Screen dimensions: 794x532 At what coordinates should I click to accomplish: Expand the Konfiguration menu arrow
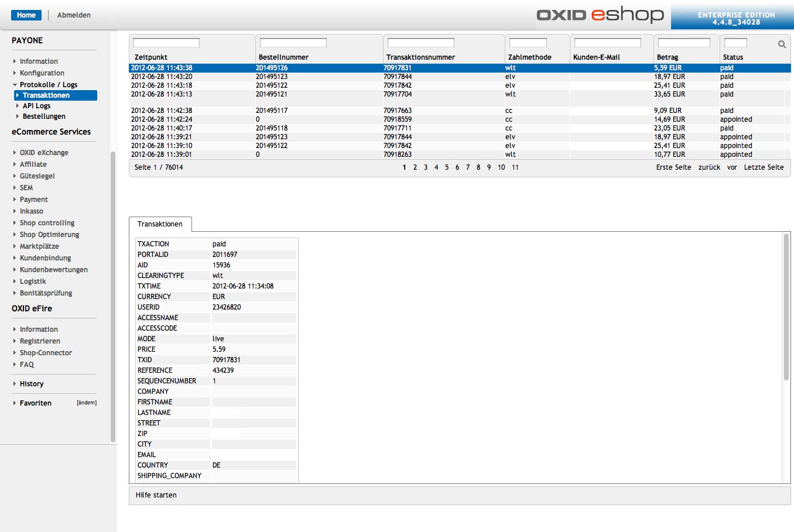(15, 73)
